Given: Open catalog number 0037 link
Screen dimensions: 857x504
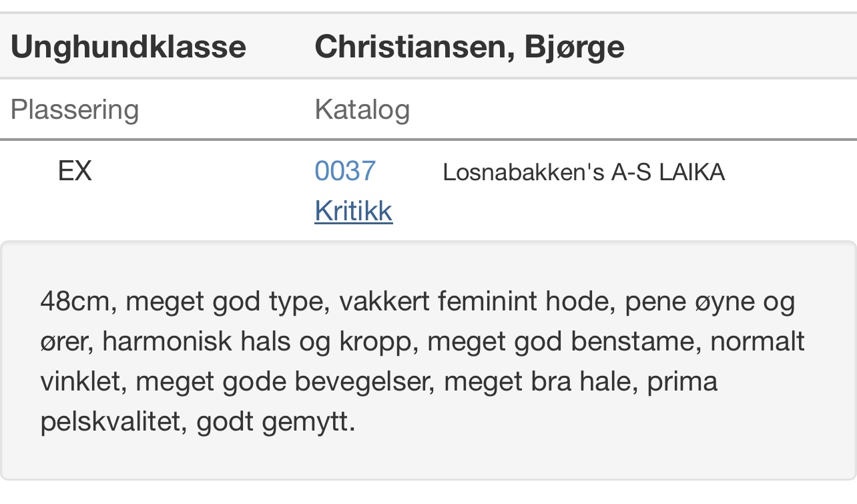Looking at the screenshot, I should tap(345, 172).
